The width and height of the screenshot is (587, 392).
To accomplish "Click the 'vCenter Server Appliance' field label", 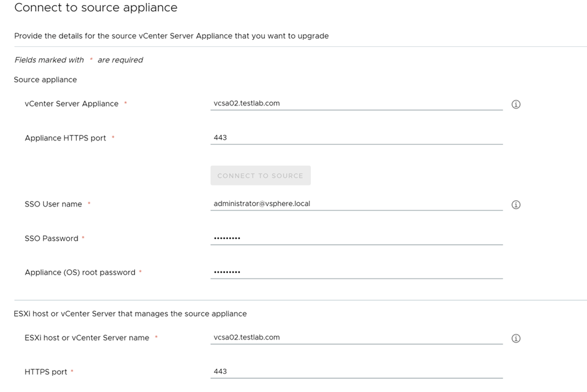I will pos(71,104).
